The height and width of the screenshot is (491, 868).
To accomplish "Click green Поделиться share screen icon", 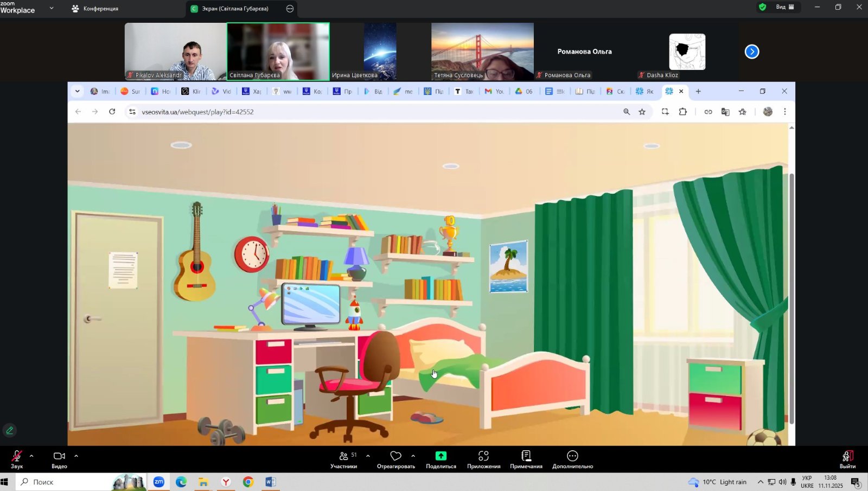I will click(x=441, y=456).
